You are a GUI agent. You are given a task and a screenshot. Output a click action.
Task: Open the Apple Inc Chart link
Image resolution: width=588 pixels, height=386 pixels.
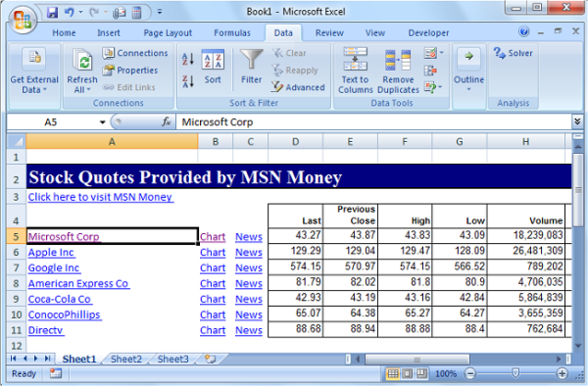pos(213,253)
